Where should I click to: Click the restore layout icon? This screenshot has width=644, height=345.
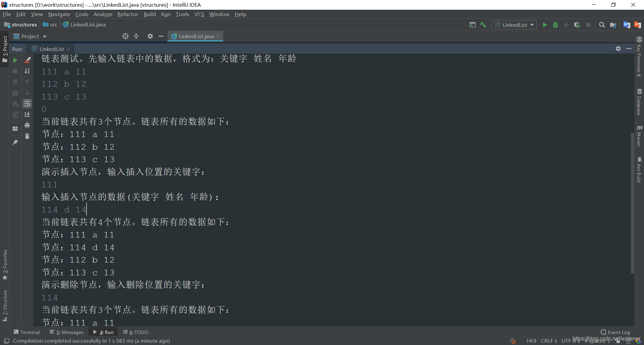[15, 129]
